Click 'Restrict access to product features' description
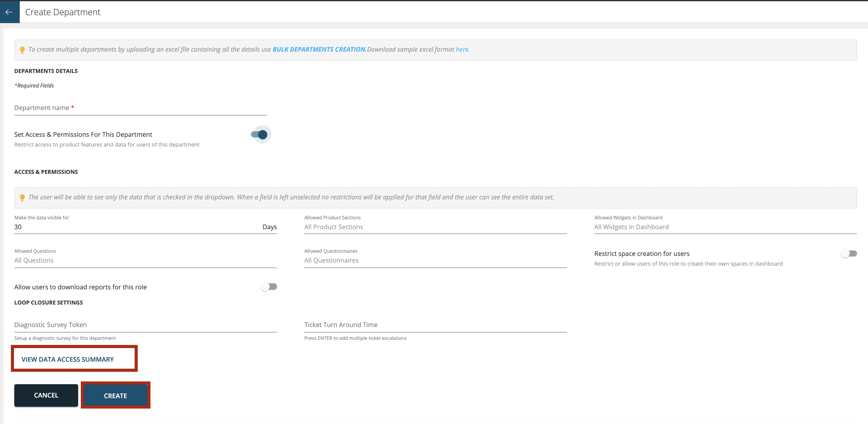The image size is (868, 424). tap(107, 144)
